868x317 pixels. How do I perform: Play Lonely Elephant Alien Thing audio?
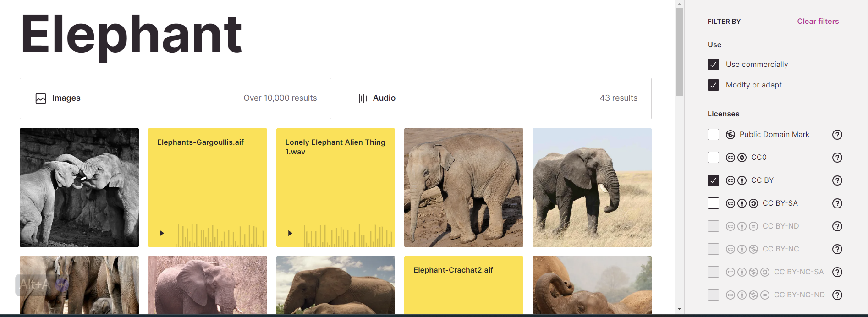click(x=290, y=233)
